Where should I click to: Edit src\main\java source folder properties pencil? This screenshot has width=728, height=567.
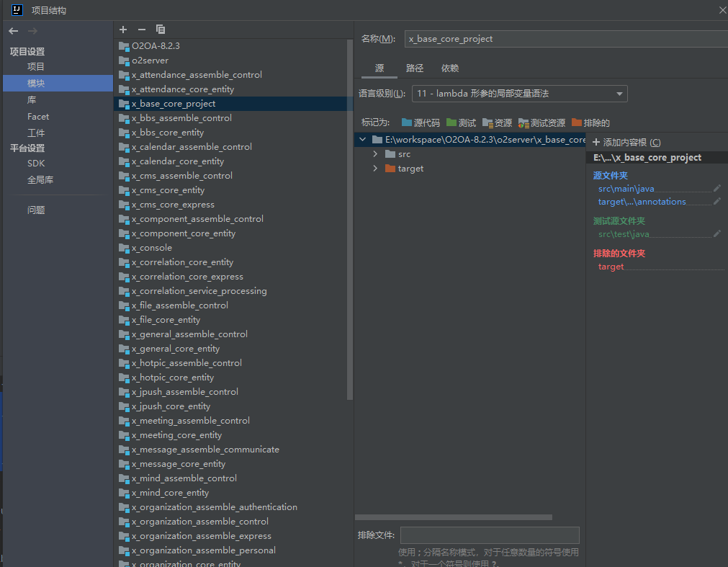716,189
